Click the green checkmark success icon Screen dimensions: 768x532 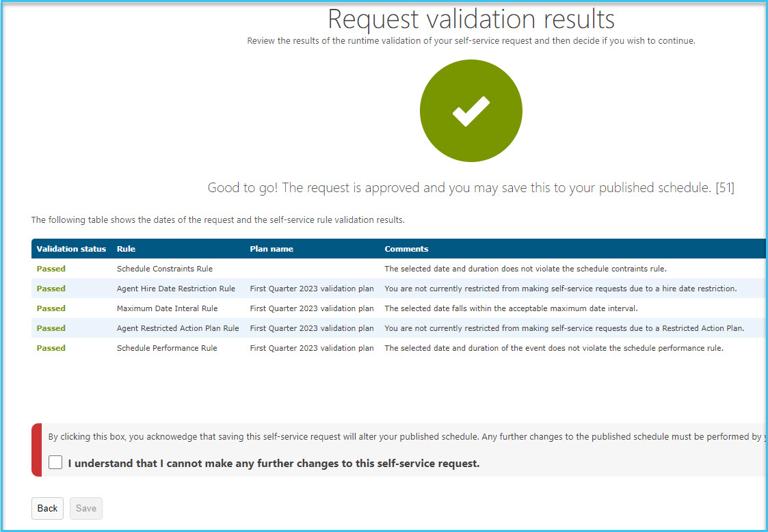[471, 111]
